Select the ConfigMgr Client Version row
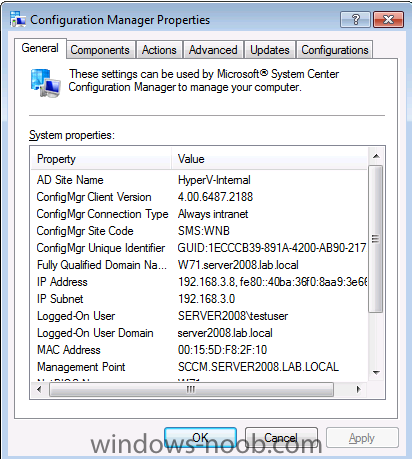 tap(199, 197)
